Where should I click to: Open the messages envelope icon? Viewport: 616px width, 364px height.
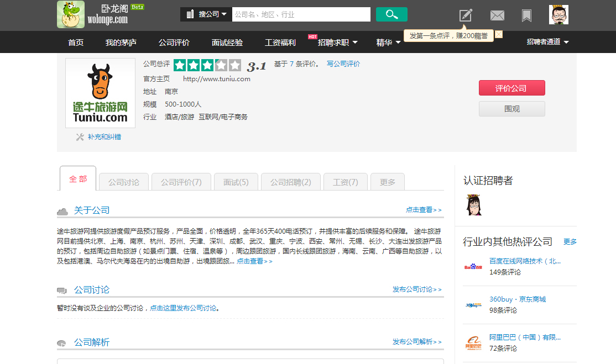click(497, 15)
